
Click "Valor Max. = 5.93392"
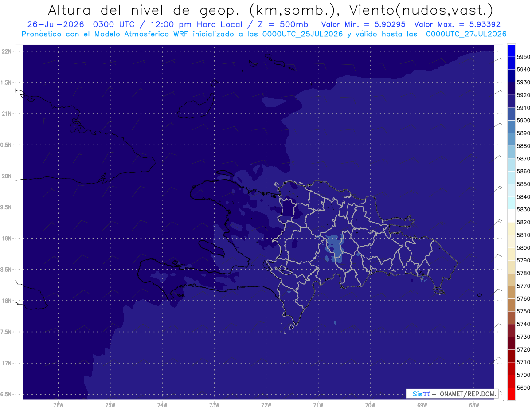click(x=457, y=24)
